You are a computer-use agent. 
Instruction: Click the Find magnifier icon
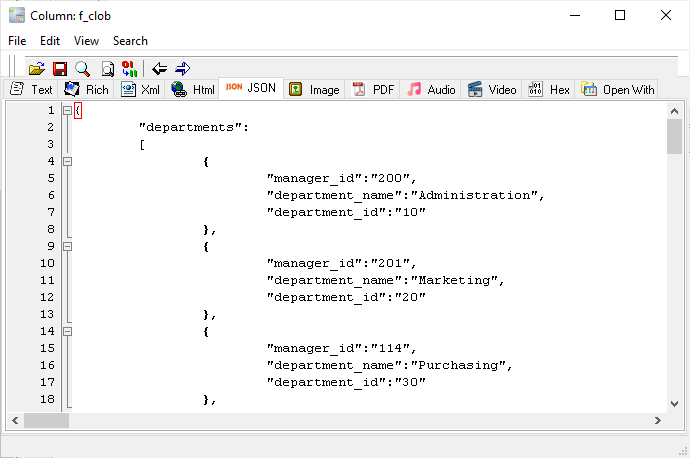click(x=82, y=69)
